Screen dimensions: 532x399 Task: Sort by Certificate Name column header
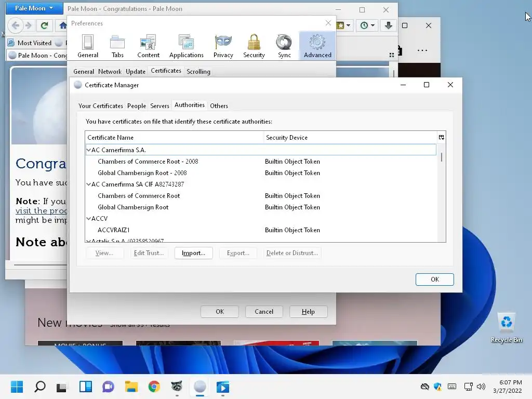(x=175, y=137)
